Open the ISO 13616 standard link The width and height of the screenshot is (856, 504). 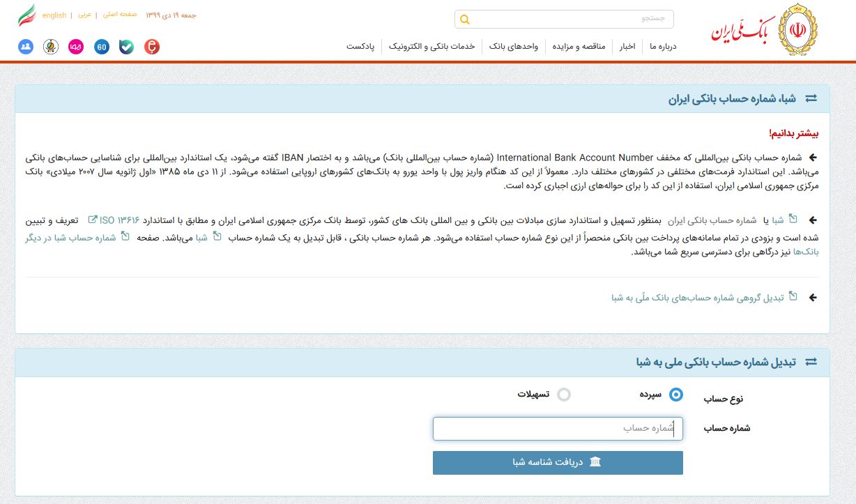tap(121, 220)
